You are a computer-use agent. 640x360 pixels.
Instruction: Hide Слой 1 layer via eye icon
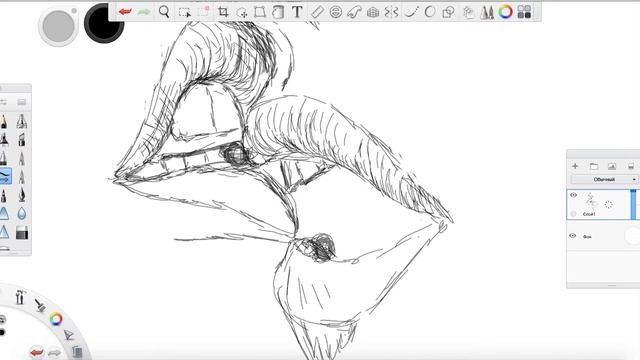pyautogui.click(x=573, y=195)
